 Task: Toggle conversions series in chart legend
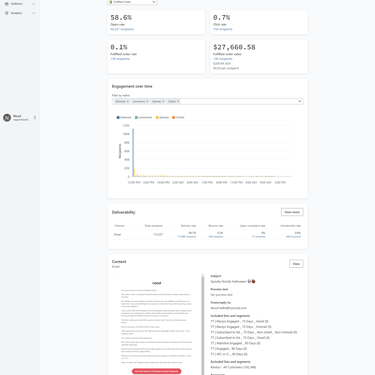[x=143, y=117]
